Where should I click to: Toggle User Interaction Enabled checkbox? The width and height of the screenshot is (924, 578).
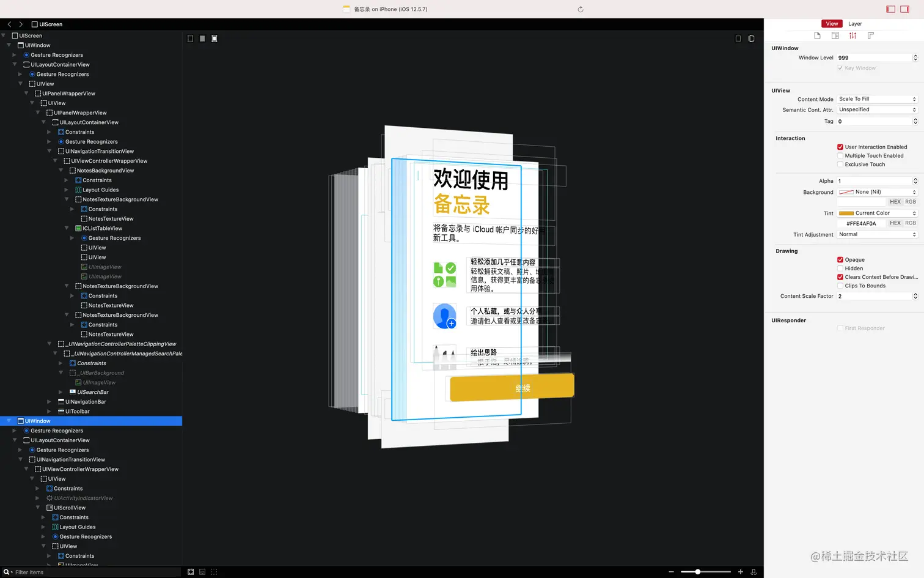(840, 147)
